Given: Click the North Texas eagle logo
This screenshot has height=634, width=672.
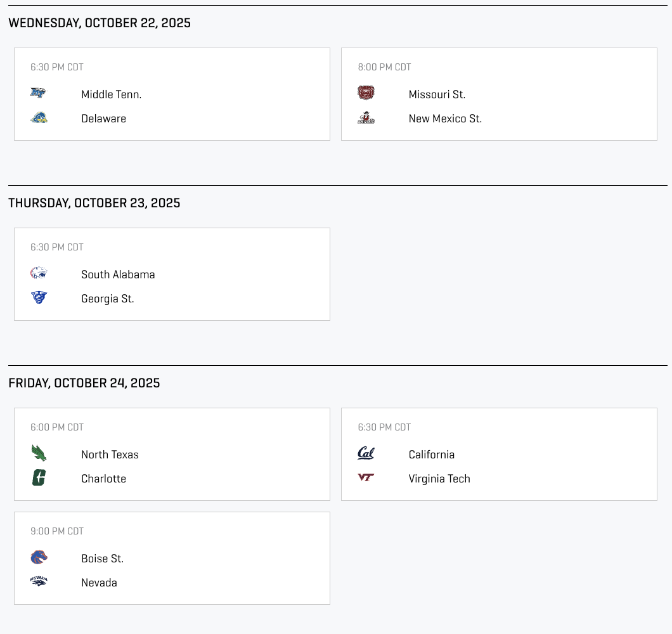Looking at the screenshot, I should coord(39,453).
